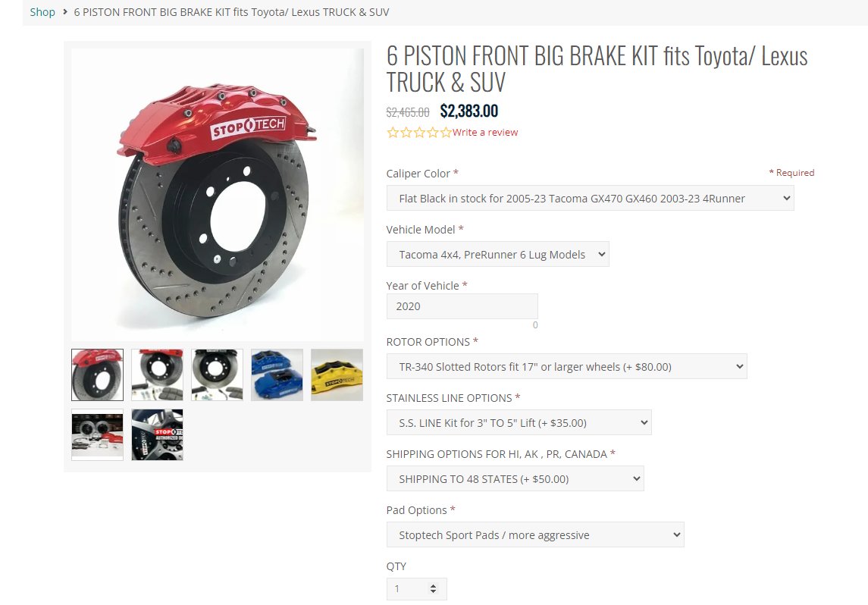This screenshot has height=605, width=868.
Task: Open the Caliper Color dropdown
Action: coord(590,198)
